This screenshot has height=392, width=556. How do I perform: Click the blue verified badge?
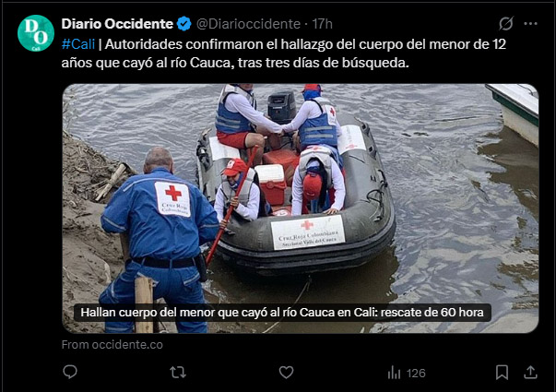[x=184, y=24]
